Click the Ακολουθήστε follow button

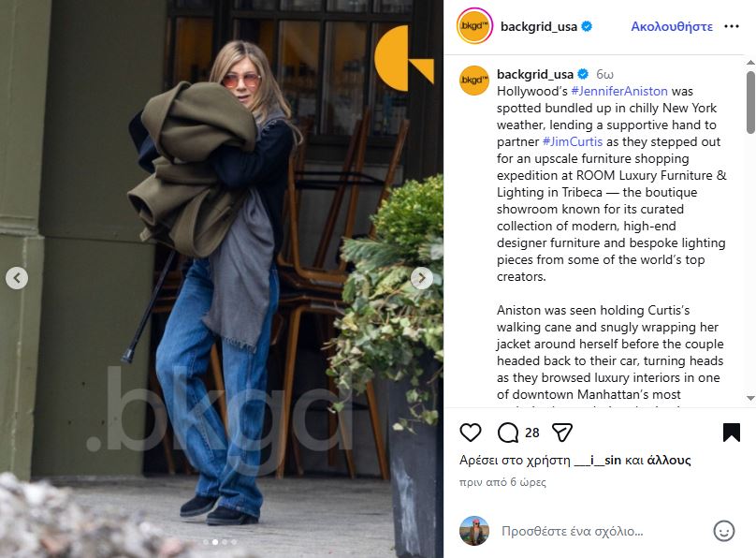point(672,26)
